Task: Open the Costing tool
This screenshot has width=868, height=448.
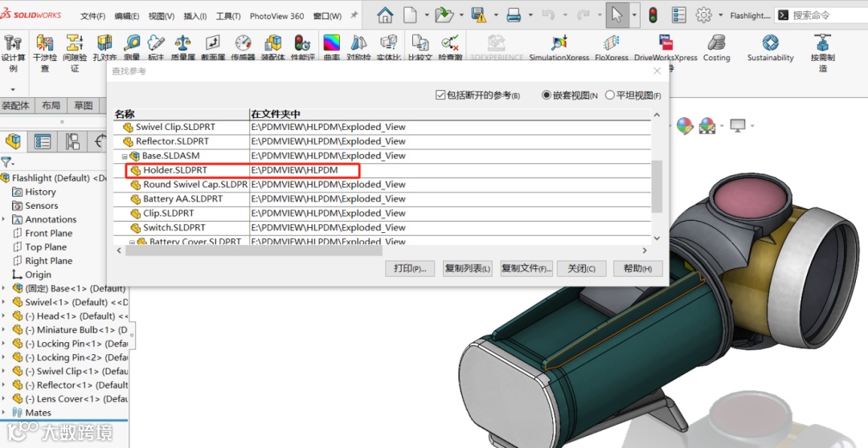Action: click(x=716, y=47)
